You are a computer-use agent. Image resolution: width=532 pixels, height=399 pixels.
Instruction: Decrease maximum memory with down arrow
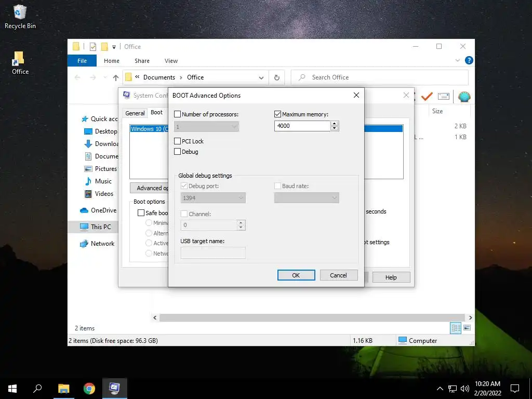(335, 128)
